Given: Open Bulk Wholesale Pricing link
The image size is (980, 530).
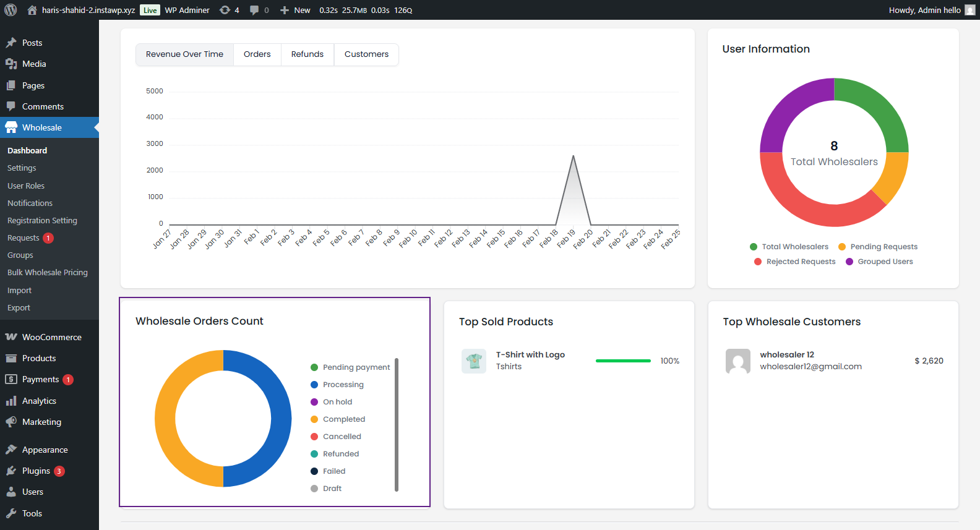Looking at the screenshot, I should (x=48, y=272).
